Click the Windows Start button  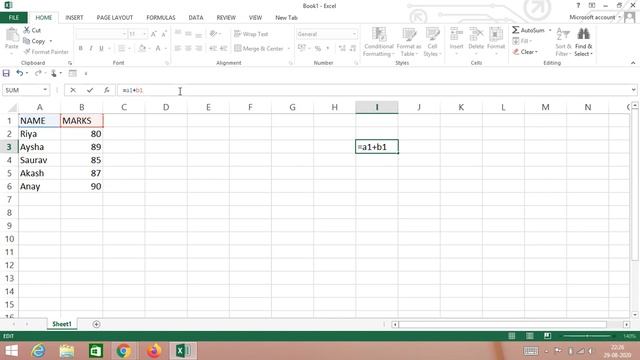point(11,351)
